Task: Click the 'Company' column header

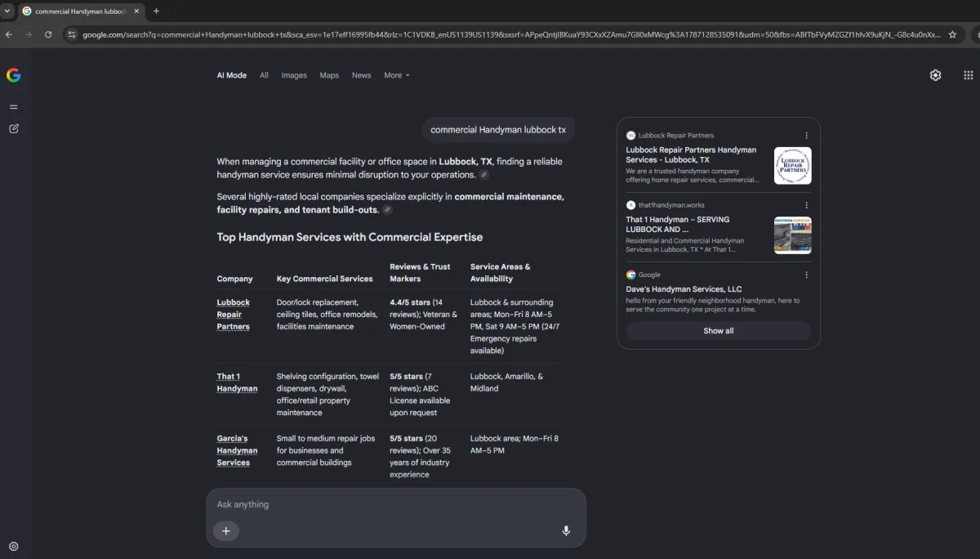Action: point(234,279)
